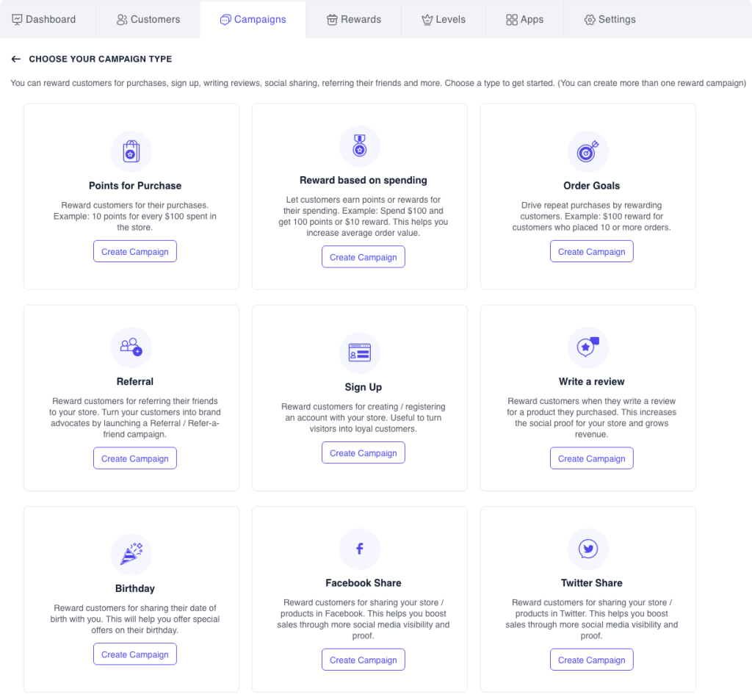Click the Referral people icon
This screenshot has height=700, width=752.
point(131,347)
